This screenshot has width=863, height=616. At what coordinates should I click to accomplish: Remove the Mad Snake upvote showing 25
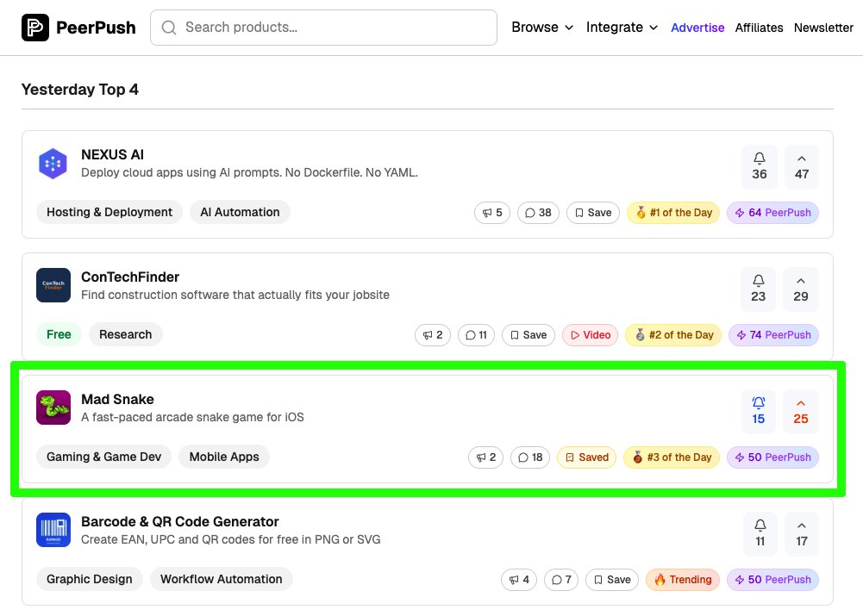pos(801,412)
